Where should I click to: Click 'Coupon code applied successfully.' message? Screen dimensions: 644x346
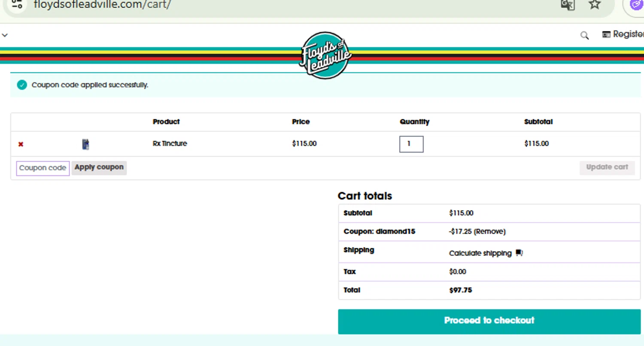tap(90, 85)
